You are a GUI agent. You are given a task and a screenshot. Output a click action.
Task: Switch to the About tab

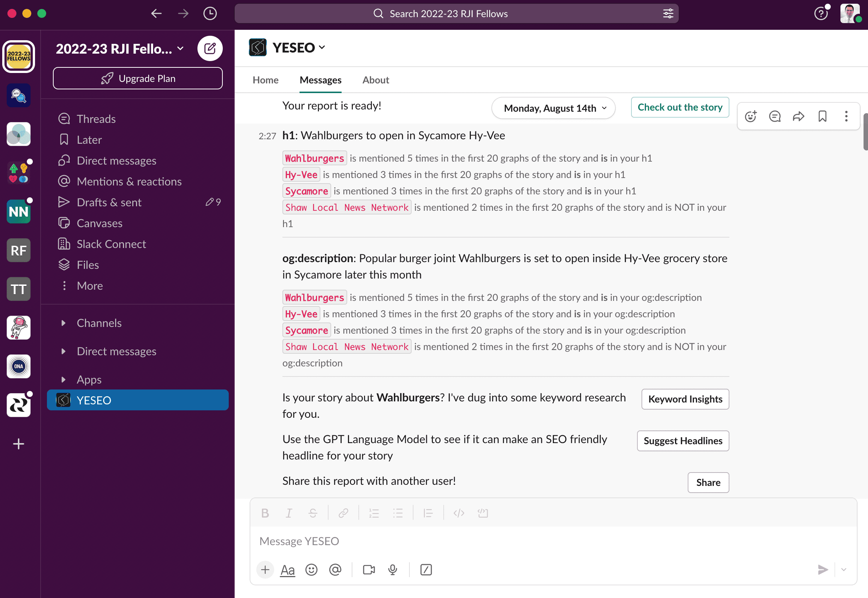point(376,80)
